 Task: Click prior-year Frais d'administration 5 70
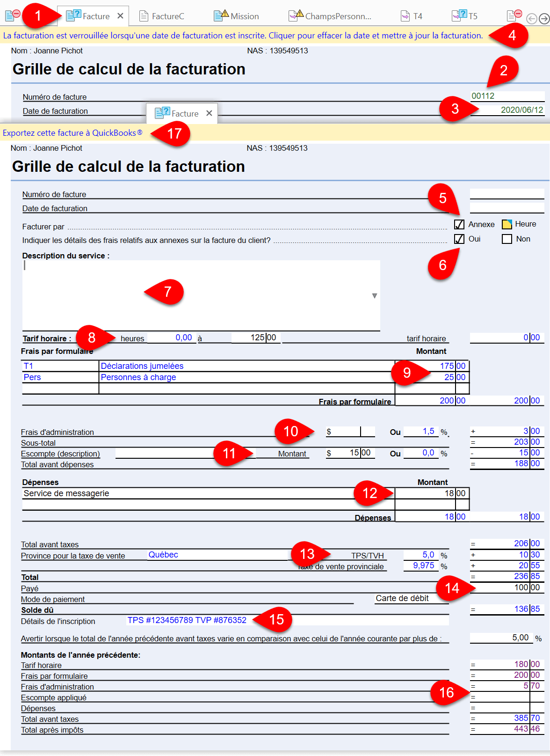[507, 686]
